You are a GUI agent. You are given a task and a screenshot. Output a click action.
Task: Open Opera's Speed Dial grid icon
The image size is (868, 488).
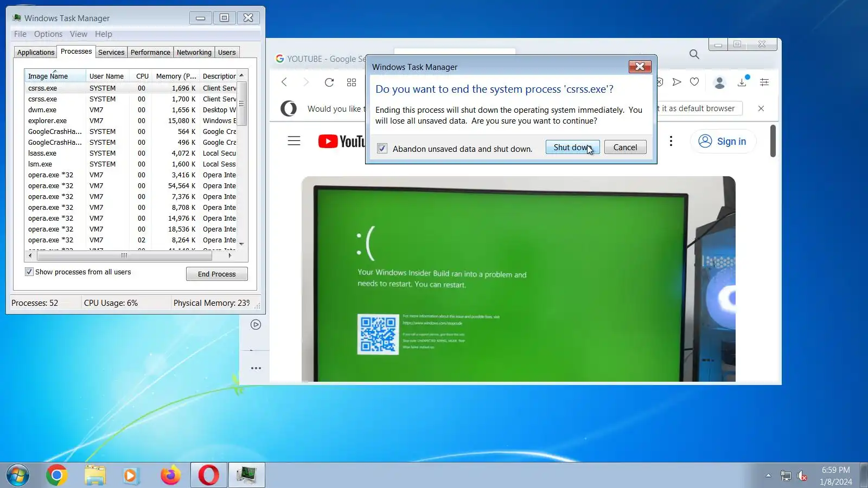click(352, 82)
